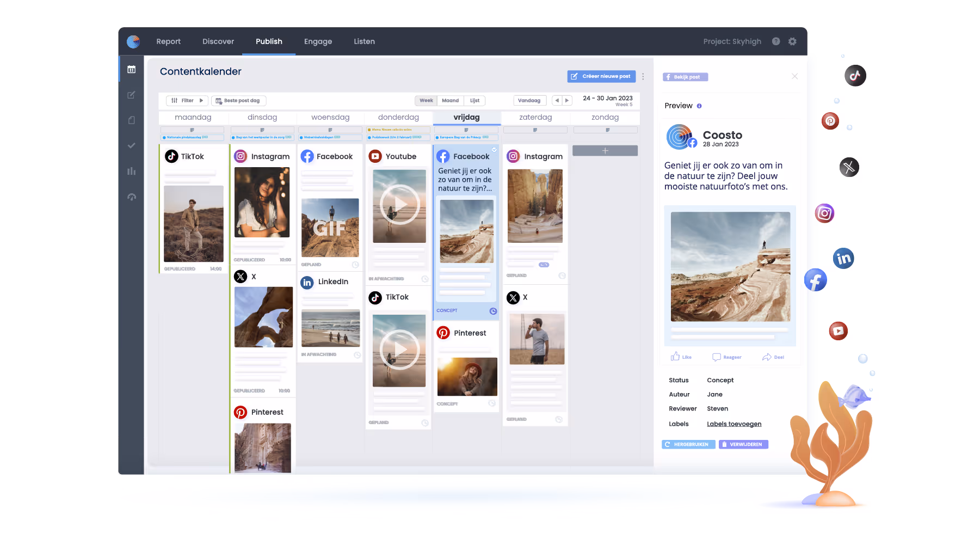This screenshot has height=545, width=980.
Task: Play the donderdag Youtube video thumbnail
Action: (x=399, y=206)
